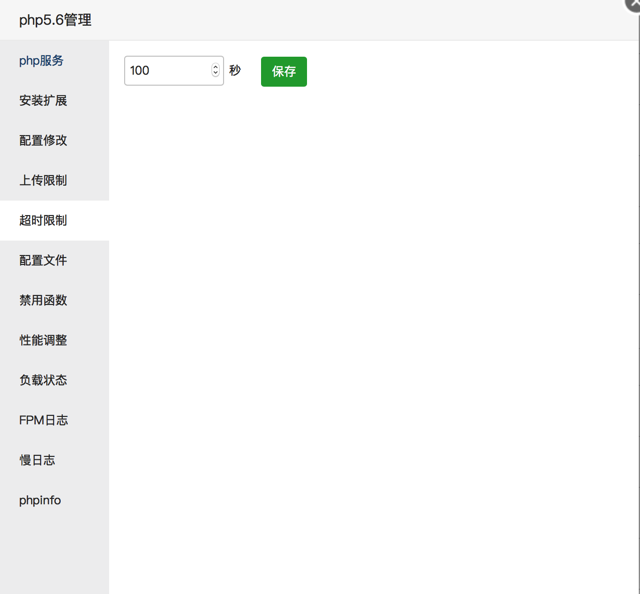Screen dimensions: 640x594
Task: Click the number stepper arrows in timeout field
Action: (216, 70)
